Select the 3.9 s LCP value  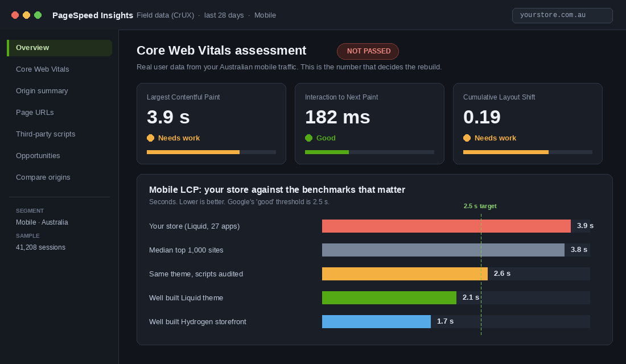coord(168,117)
